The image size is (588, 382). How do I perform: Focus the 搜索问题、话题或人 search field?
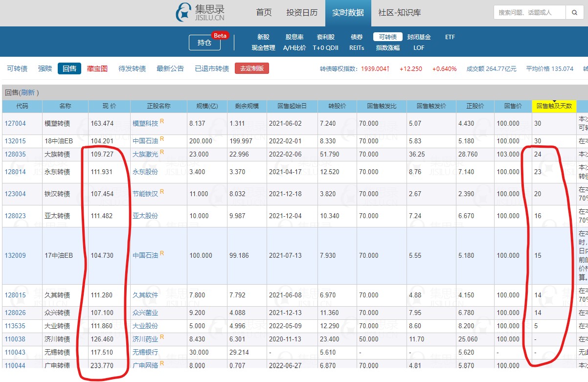(529, 13)
